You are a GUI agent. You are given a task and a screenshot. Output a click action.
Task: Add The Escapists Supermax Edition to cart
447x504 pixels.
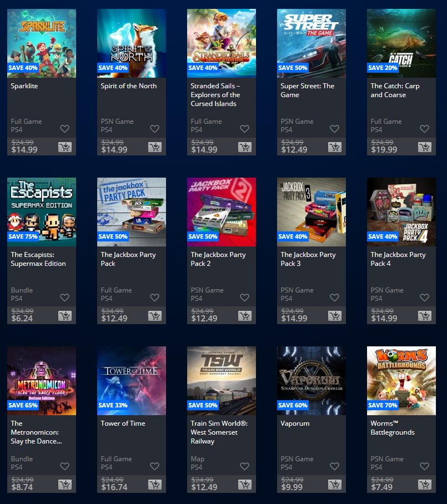point(65,316)
